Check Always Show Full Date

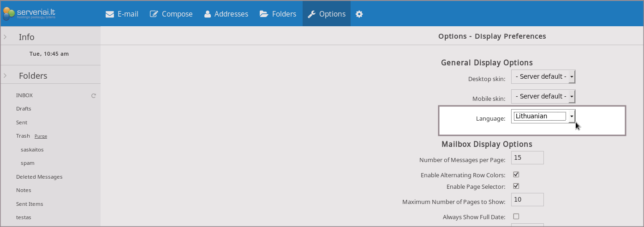[x=516, y=216]
